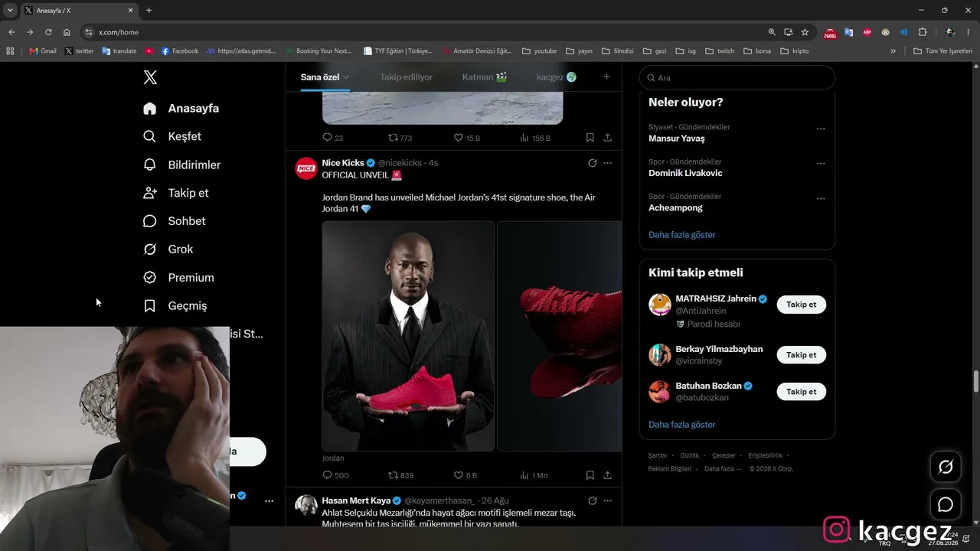Screen dimensions: 980x551
Task: Open the Mansur Yavaş trend
Action: point(677,139)
